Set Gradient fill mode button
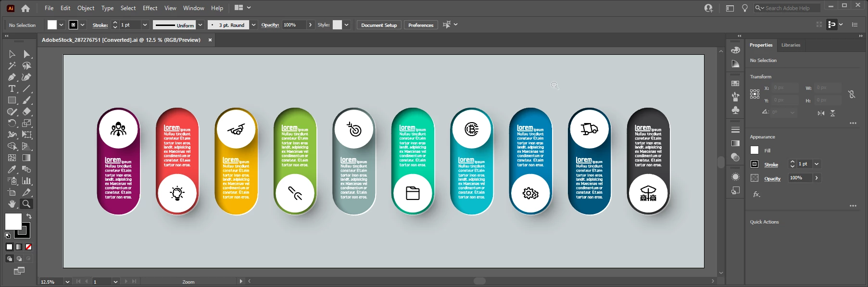 (19, 247)
